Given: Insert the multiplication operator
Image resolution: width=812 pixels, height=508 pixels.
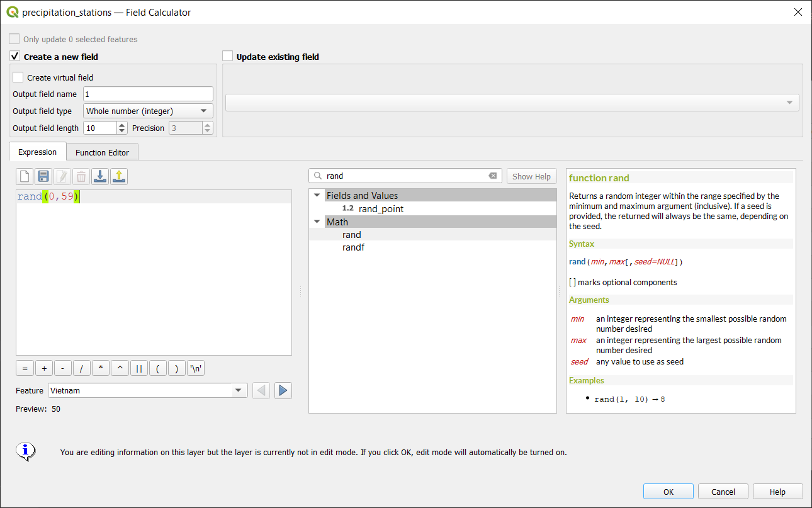Looking at the screenshot, I should click(x=100, y=369).
